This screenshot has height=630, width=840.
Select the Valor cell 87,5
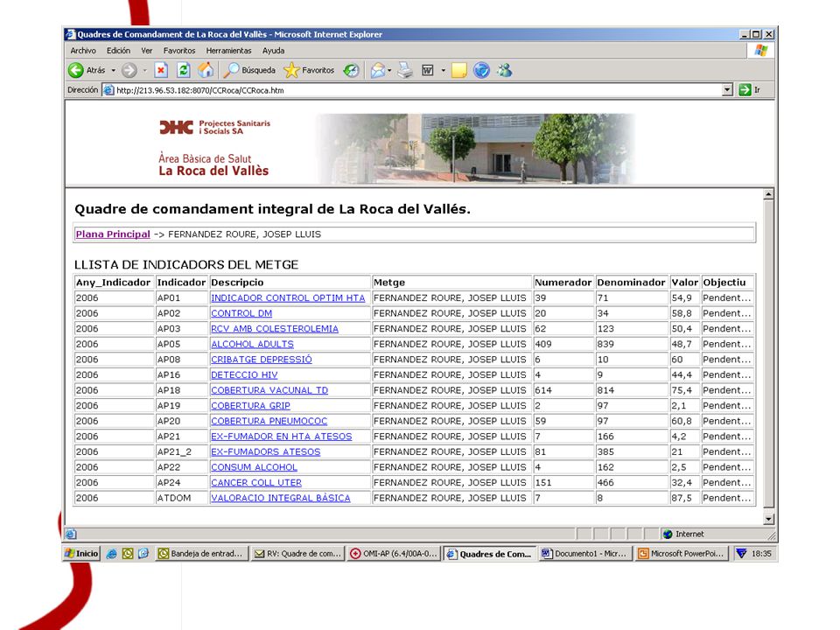[685, 498]
